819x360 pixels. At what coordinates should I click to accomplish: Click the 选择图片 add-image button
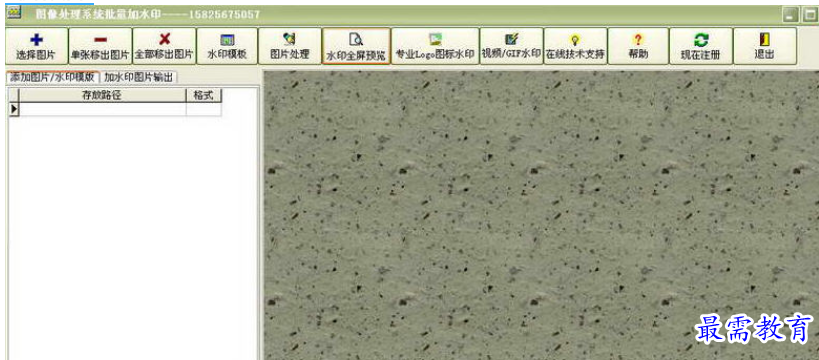[36, 47]
